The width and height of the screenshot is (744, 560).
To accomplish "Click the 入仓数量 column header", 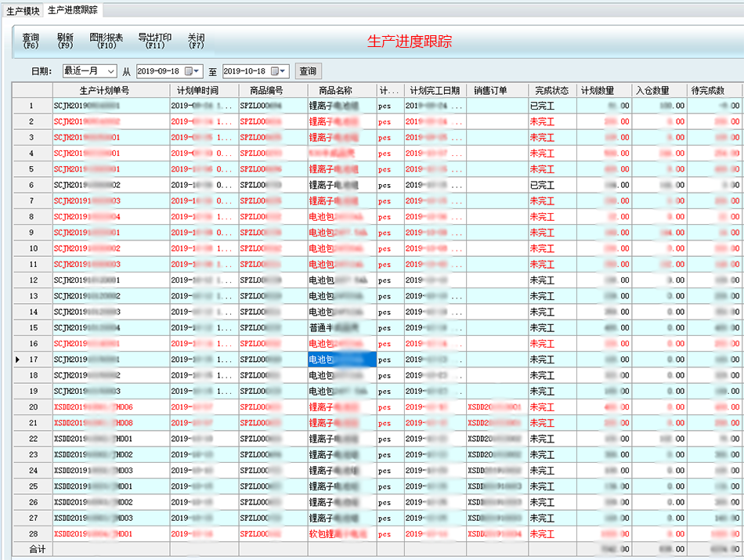I will point(659,90).
